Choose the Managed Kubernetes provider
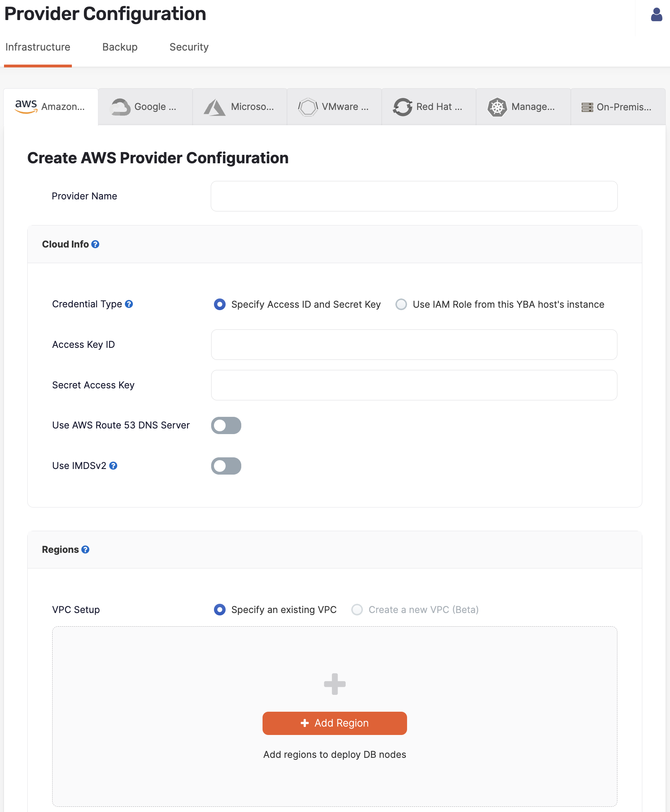 coord(523,106)
